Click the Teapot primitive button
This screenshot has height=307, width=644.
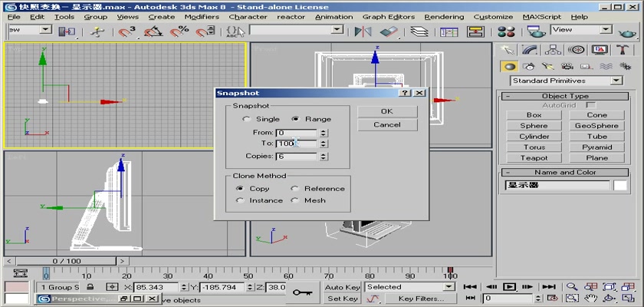534,158
